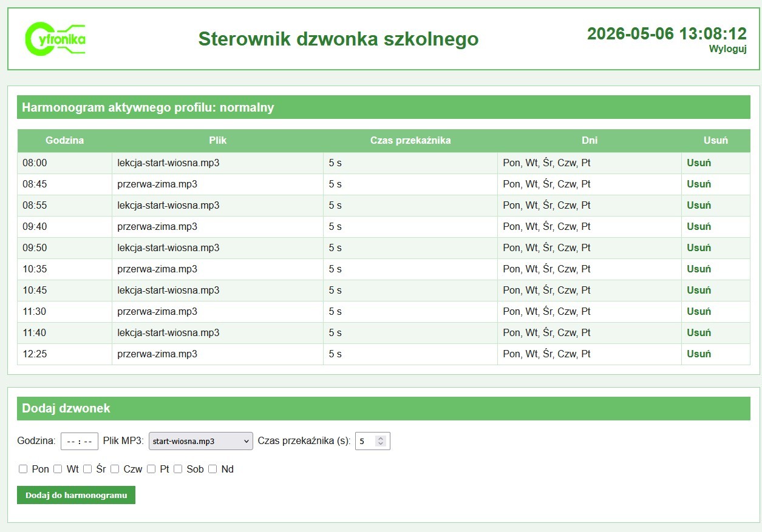Screen dimensions: 762x532
Task: Tick the Pt day checkbox
Action: 151,469
